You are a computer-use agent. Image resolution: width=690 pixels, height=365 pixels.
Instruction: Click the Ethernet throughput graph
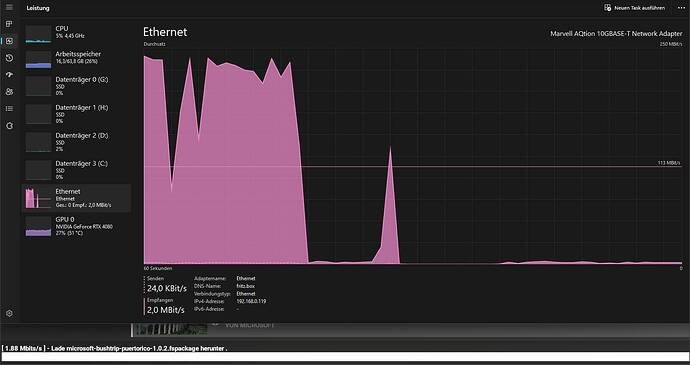click(413, 156)
